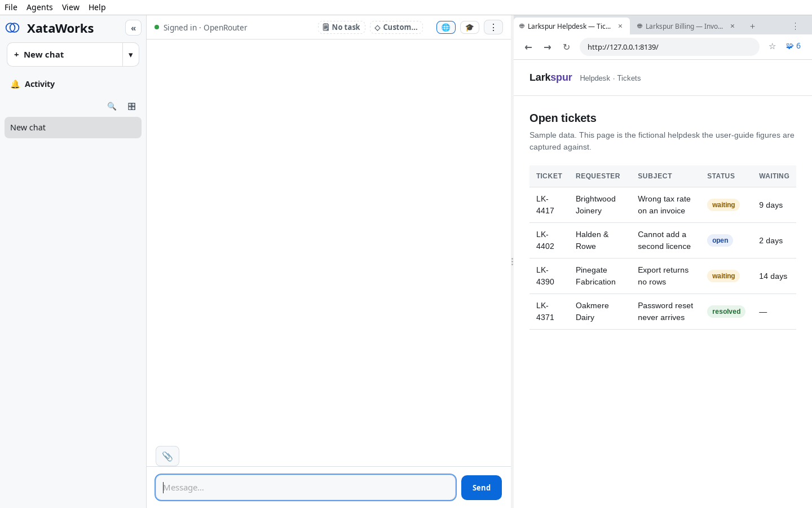Click the 'Export returns no rows' subject

[x=663, y=276]
